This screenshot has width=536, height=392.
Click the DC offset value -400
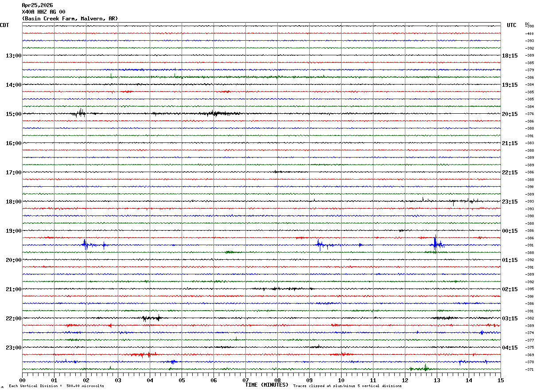click(529, 34)
